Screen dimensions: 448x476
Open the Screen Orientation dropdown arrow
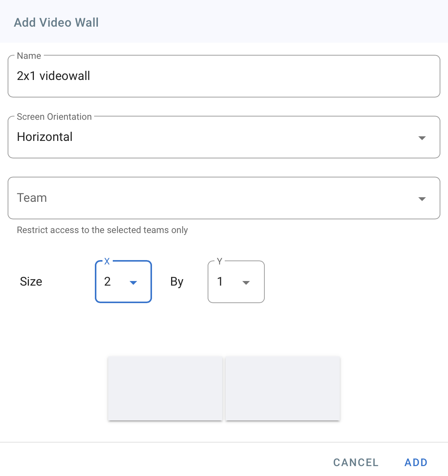(x=422, y=138)
